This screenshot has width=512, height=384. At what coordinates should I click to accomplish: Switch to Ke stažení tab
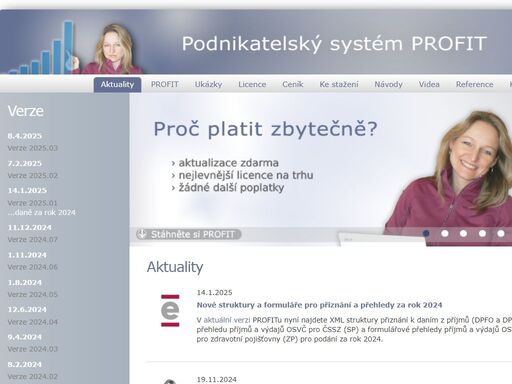click(x=339, y=85)
